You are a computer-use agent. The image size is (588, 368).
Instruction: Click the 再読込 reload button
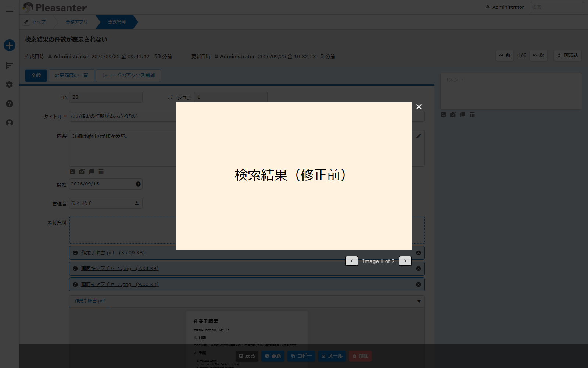[568, 56]
